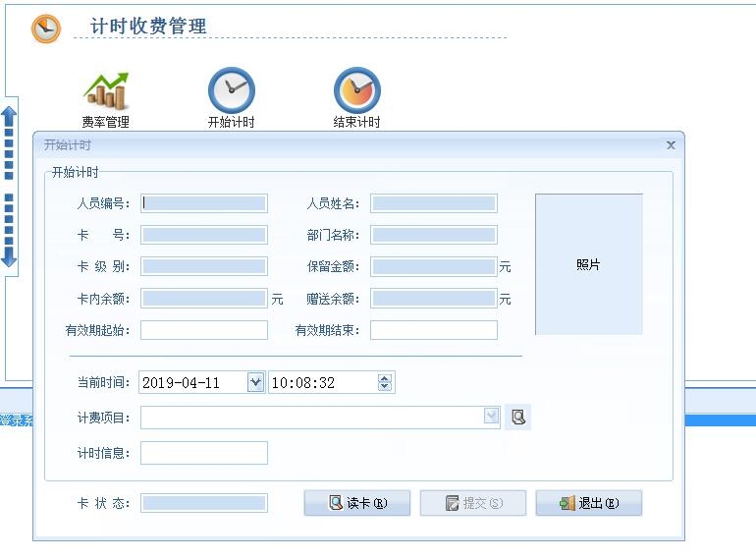Click the clock icon beside 计时收费管理 title
Screen dimensions: 756x559
(x=45, y=28)
